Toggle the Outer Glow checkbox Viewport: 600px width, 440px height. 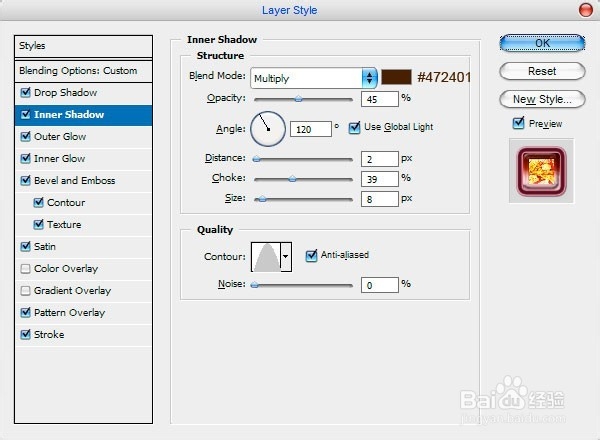[x=26, y=136]
